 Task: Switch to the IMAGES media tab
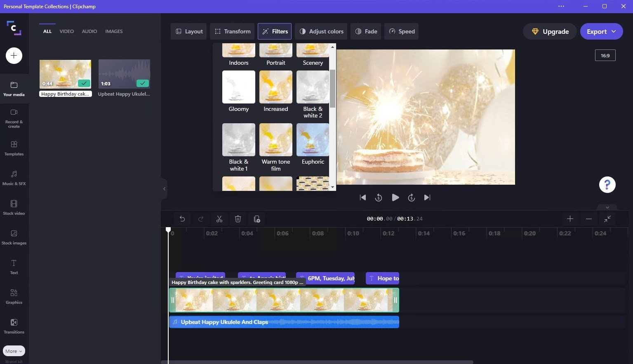[x=114, y=31]
